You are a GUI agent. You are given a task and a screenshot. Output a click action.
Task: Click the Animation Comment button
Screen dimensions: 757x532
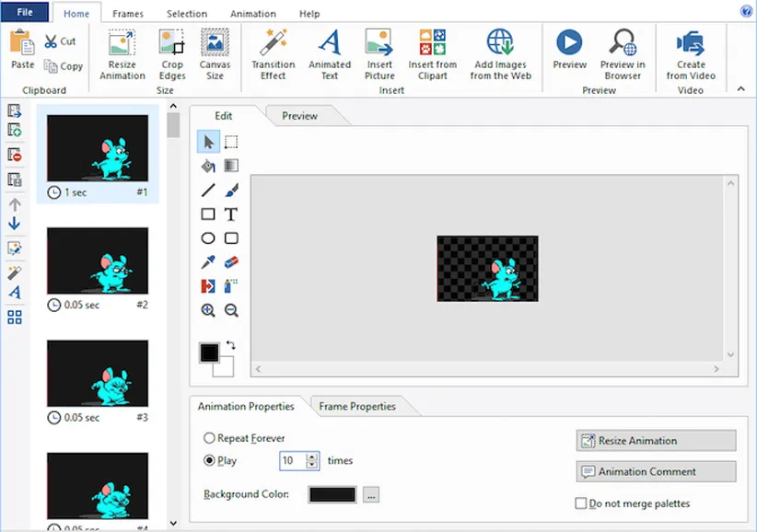656,471
